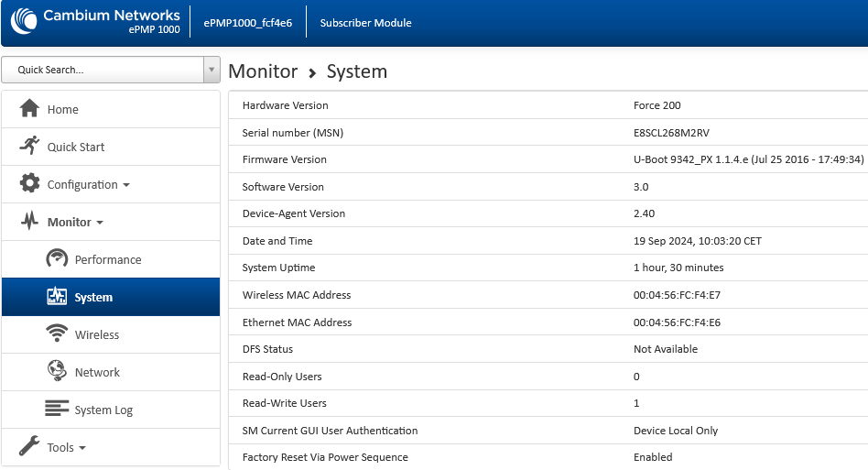Select the System menu item
The height and width of the screenshot is (470, 868).
point(111,297)
